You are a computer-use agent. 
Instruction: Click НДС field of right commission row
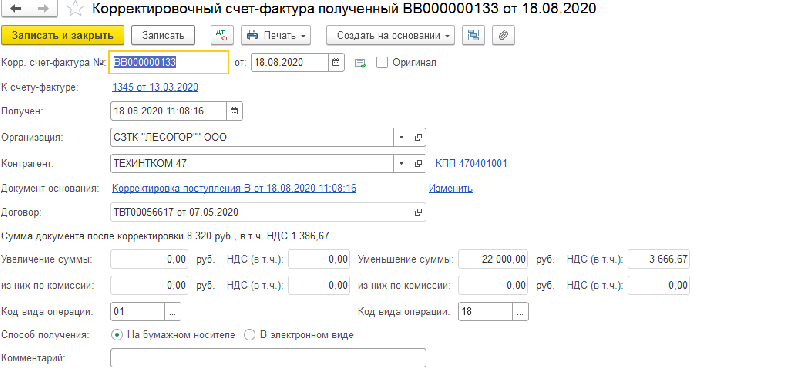click(659, 285)
